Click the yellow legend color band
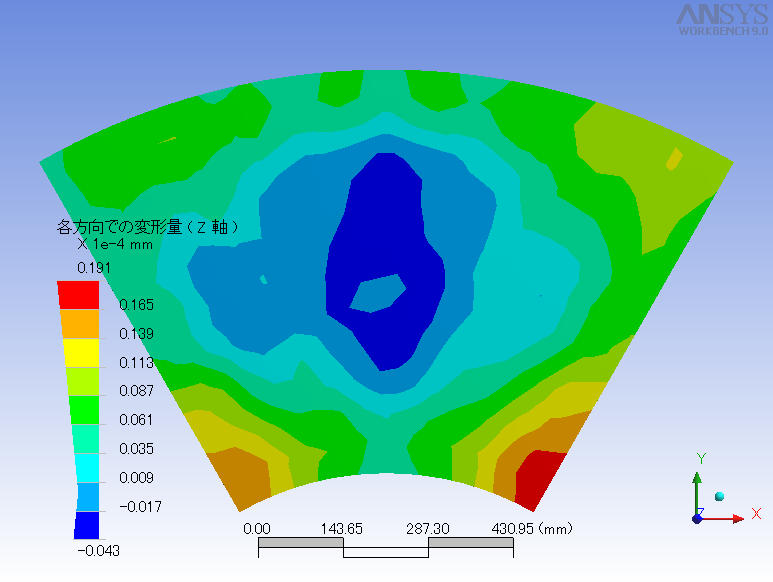This screenshot has width=773, height=582. [82, 352]
